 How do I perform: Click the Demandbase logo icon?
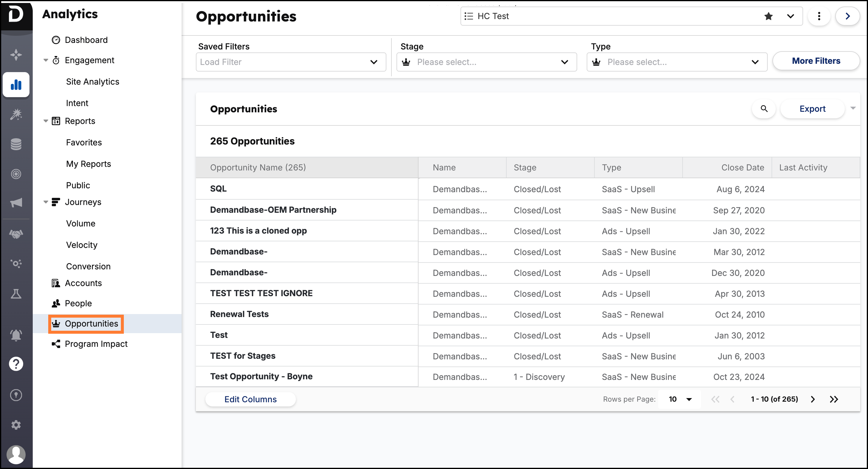point(16,15)
